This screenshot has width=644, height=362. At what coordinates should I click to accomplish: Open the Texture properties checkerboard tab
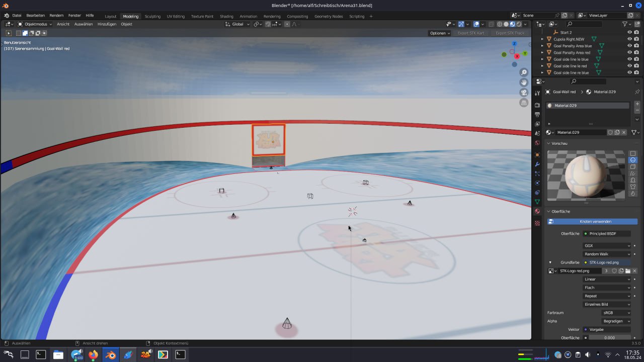(537, 223)
